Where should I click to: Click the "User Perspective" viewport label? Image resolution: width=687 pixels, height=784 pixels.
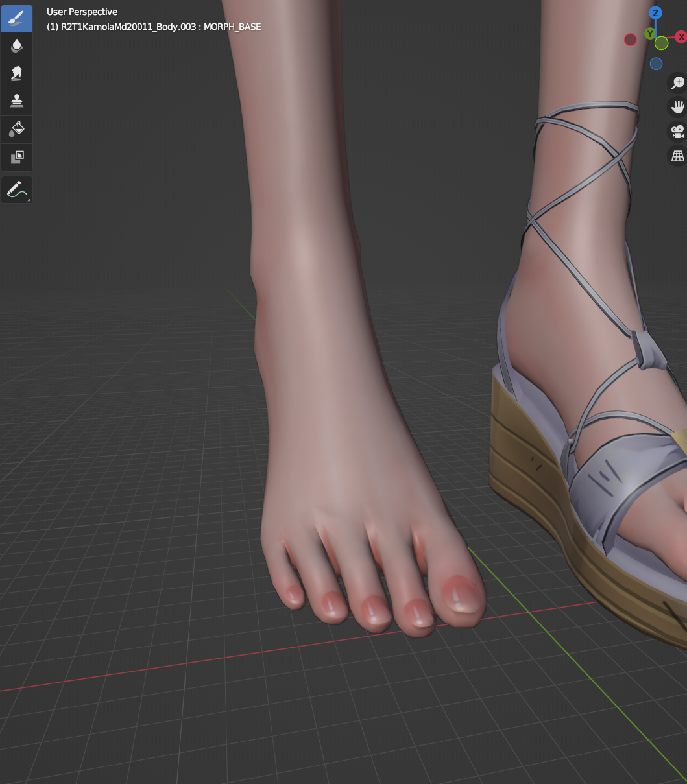coord(82,12)
